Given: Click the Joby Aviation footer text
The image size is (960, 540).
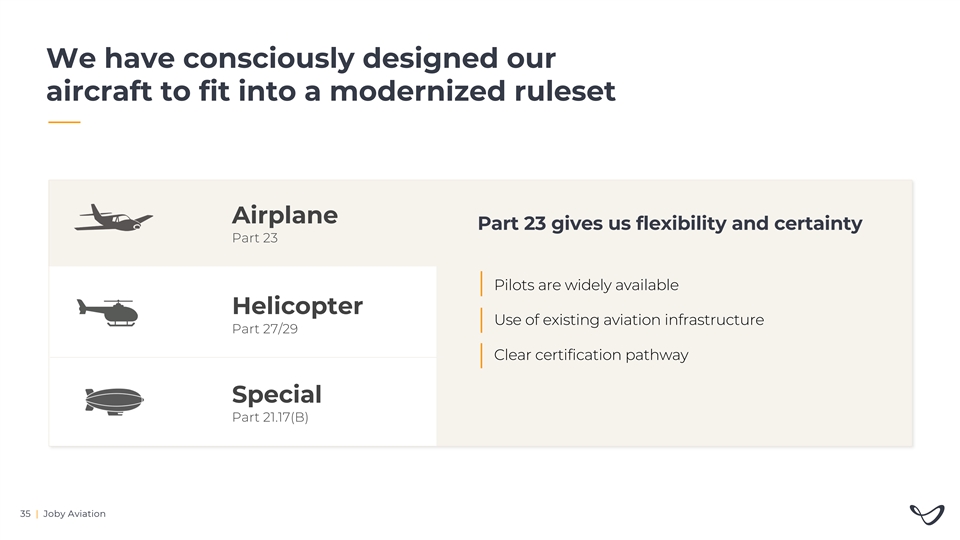Looking at the screenshot, I should [x=74, y=514].
